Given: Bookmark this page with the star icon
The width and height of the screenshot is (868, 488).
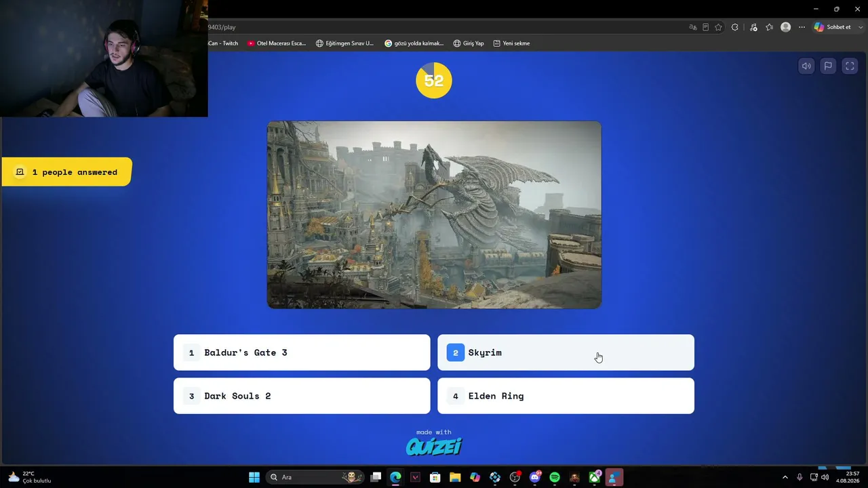Looking at the screenshot, I should click(718, 27).
